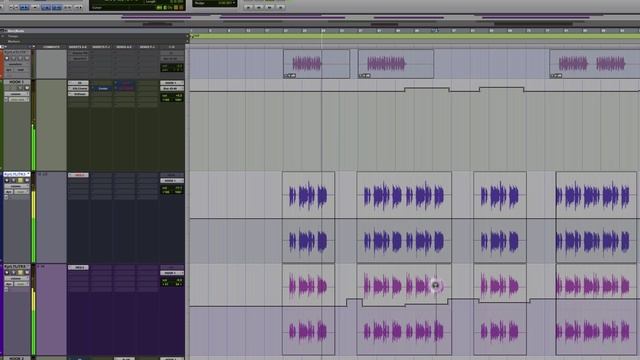Screen dimensions: 640x360
Task: Click the Markers ruler label
Action: click(x=13, y=42)
